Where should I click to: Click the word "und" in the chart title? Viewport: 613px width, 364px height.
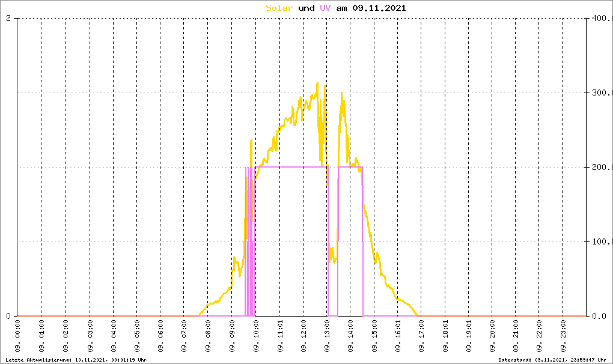pos(306,8)
